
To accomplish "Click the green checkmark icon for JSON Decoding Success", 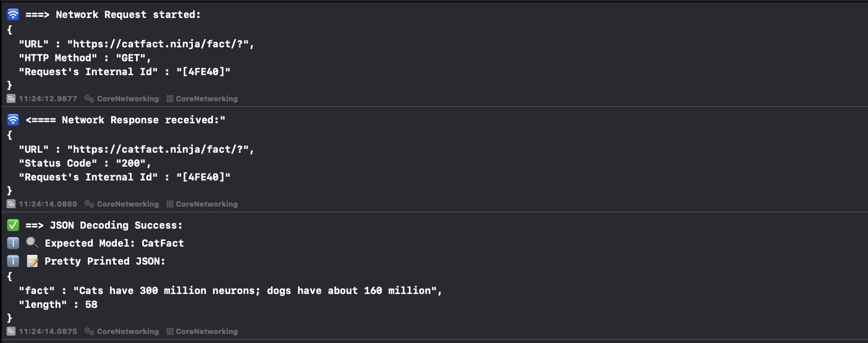I will pos(13,225).
